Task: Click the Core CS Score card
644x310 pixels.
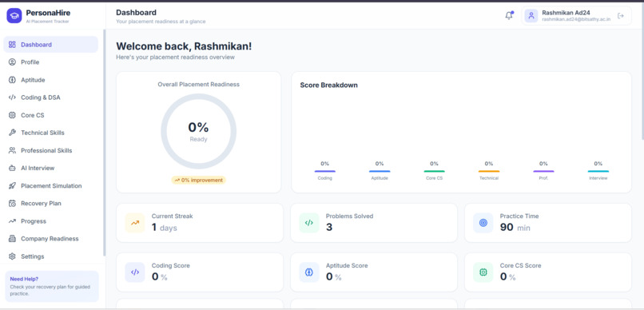Action: [x=548, y=272]
